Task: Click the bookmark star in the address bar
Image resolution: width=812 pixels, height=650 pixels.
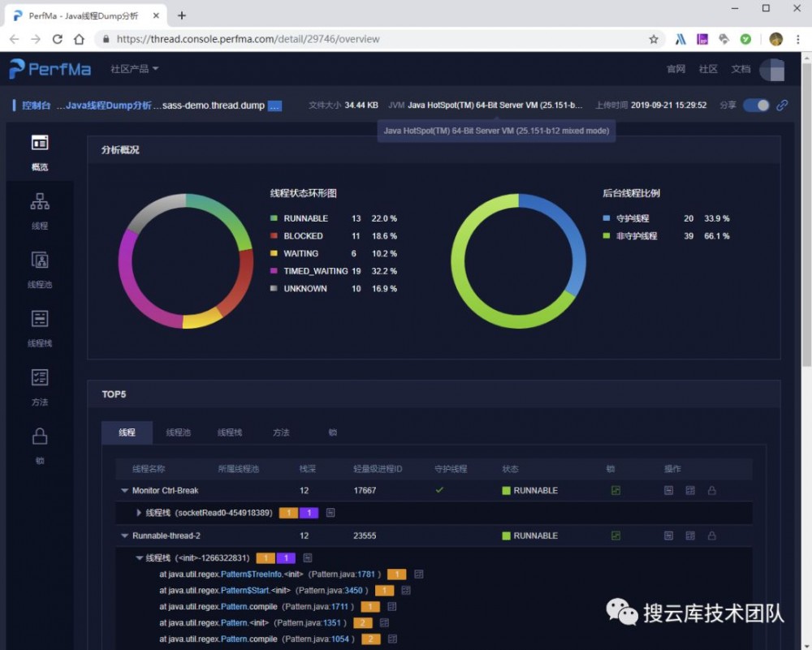Action: (655, 38)
